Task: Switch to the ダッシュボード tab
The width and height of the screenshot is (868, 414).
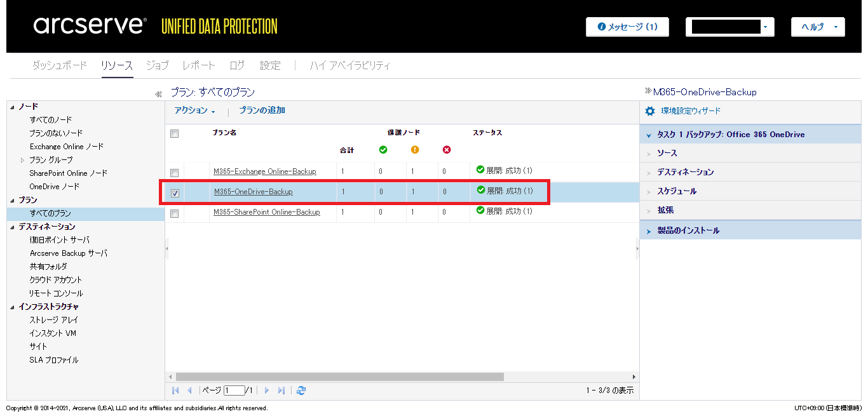Action: [x=60, y=65]
